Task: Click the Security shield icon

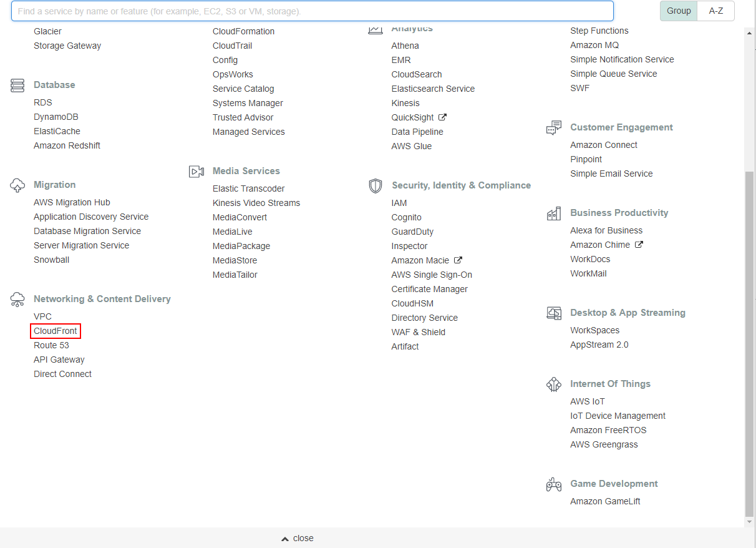Action: [376, 185]
